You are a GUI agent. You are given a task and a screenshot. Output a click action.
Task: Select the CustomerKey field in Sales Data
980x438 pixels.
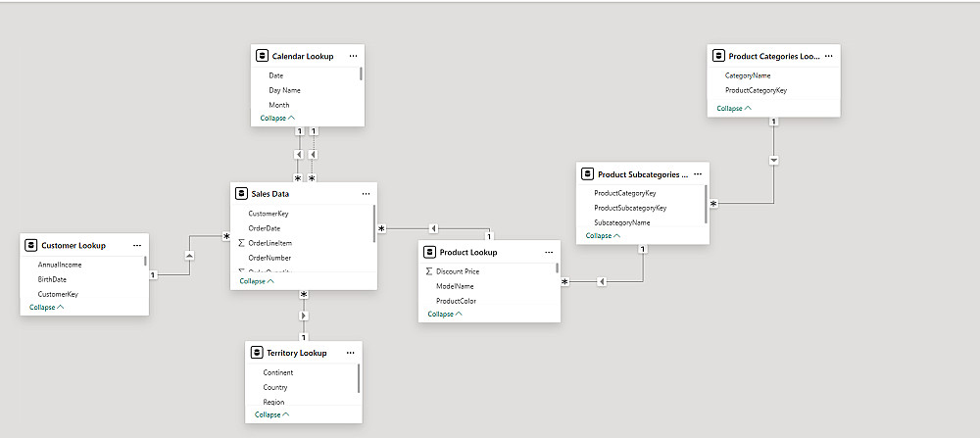click(x=269, y=214)
